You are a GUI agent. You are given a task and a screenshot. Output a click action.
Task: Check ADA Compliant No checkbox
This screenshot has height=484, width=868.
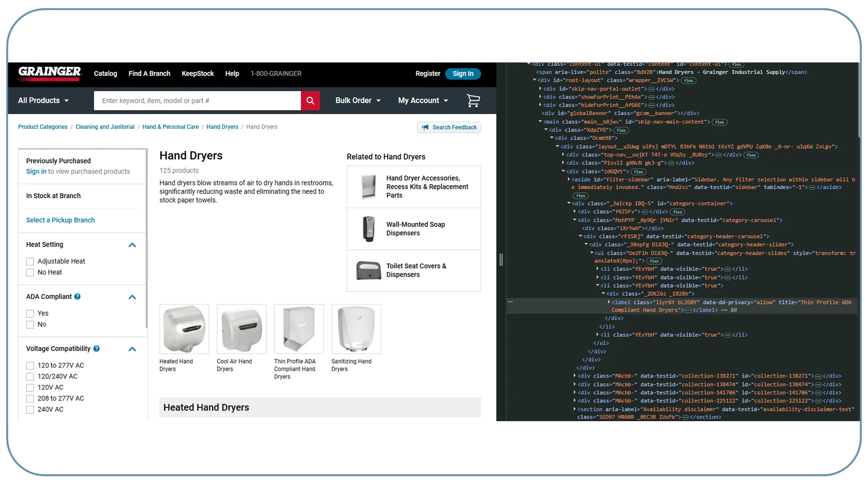click(x=30, y=324)
